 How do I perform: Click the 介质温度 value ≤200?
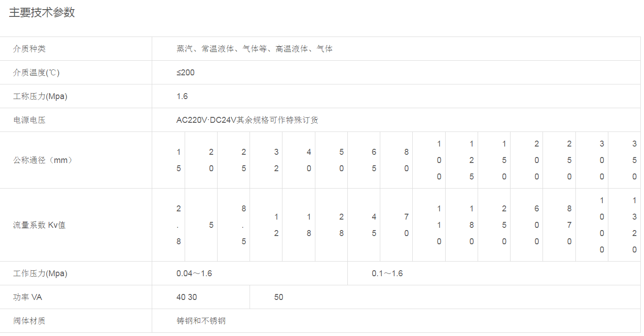(x=186, y=73)
